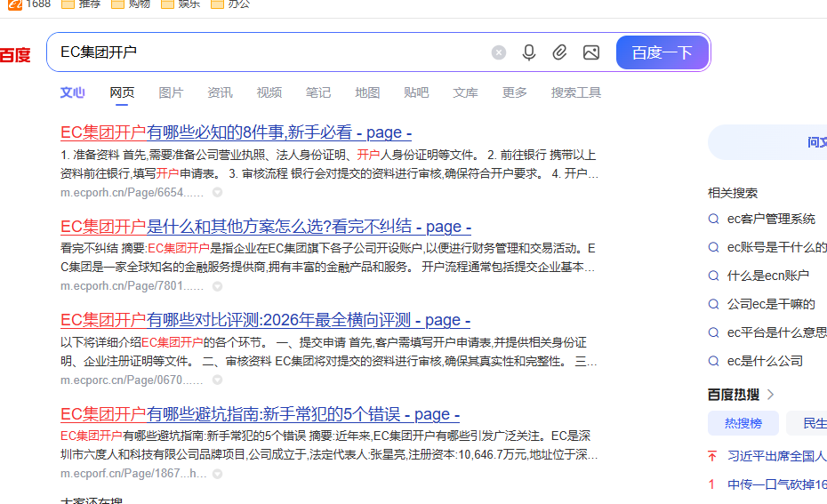Open the 更多 search categories menu
The height and width of the screenshot is (504, 827).
[x=514, y=92]
